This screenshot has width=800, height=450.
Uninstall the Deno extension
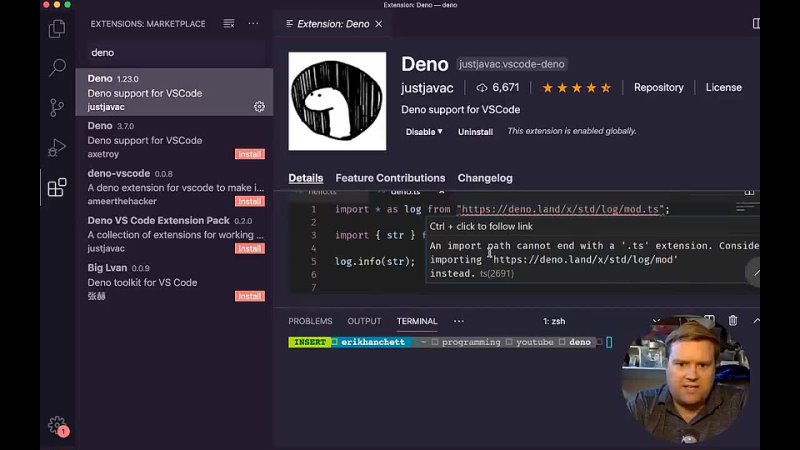pos(475,132)
